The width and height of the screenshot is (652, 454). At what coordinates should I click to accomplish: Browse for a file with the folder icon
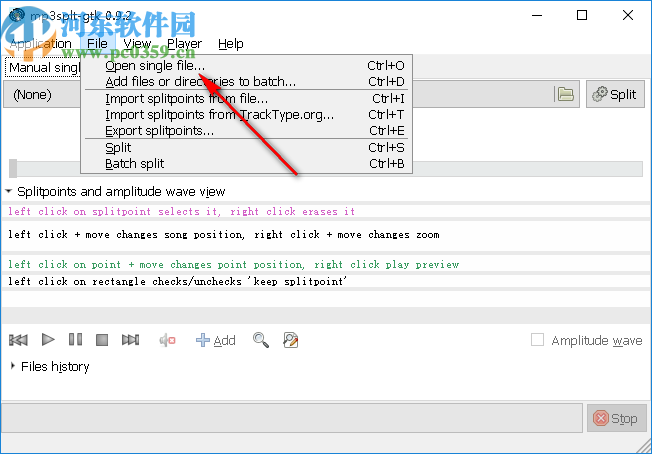[x=566, y=94]
